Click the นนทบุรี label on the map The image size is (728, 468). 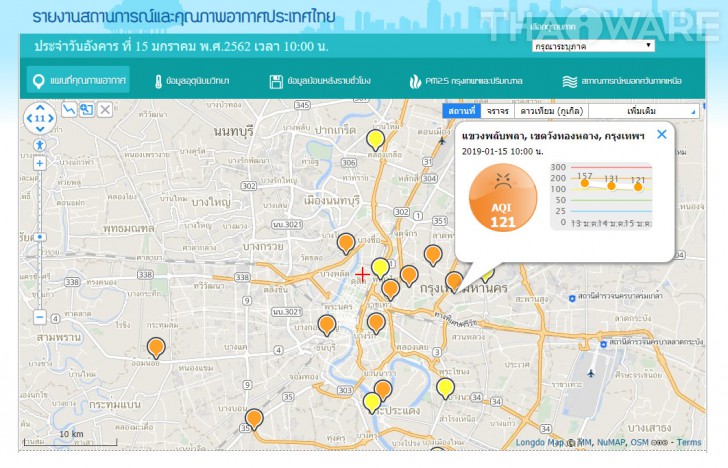(x=234, y=131)
